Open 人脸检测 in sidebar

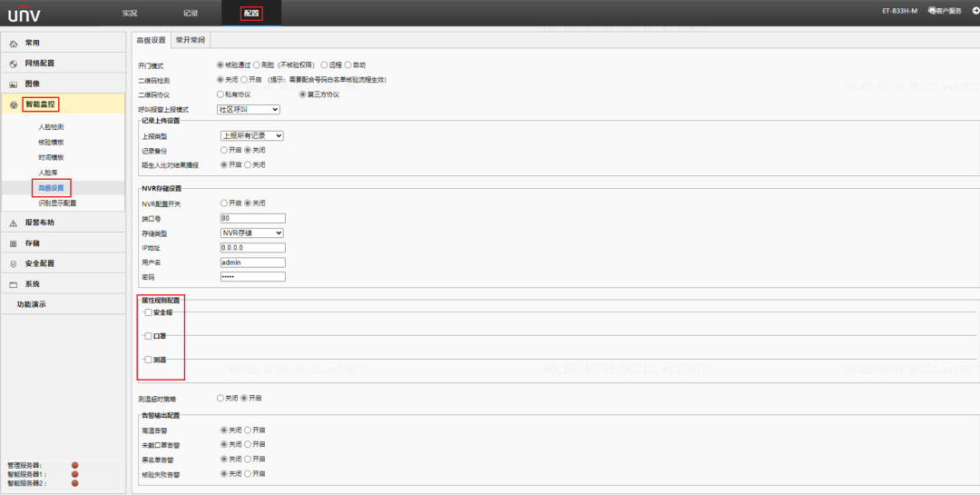[51, 127]
